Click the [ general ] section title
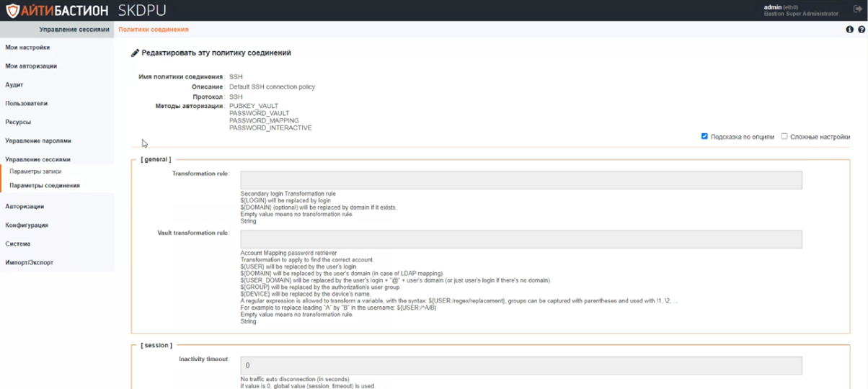The image size is (868, 389). point(156,159)
